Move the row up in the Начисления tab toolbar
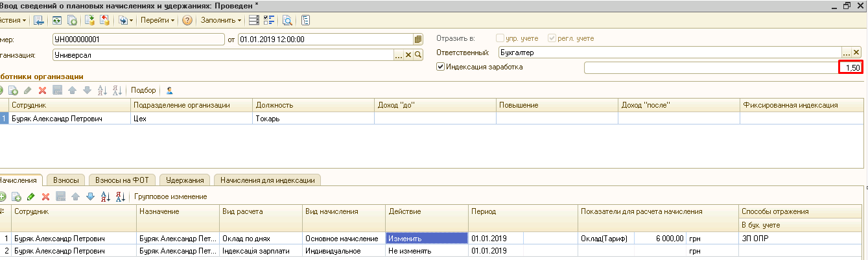 coord(75,196)
